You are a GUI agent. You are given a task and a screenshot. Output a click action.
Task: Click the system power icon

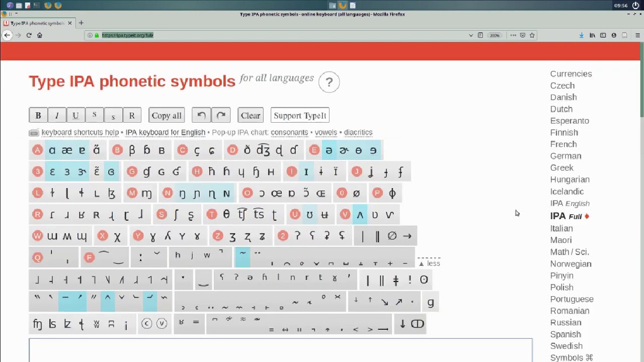pyautogui.click(x=635, y=5)
